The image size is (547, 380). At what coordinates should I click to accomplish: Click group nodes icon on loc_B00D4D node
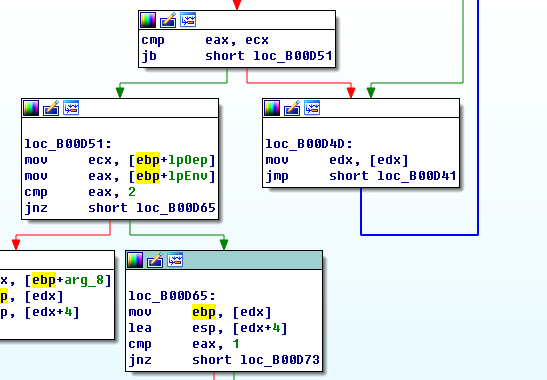312,108
